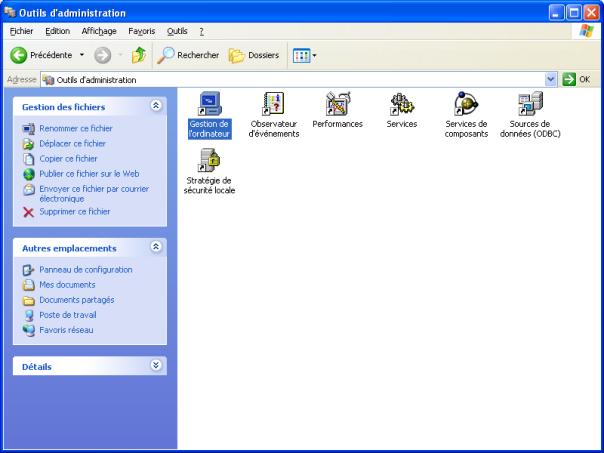Select the Services de composants icon
Viewport: 604px width, 453px height.
[466, 104]
